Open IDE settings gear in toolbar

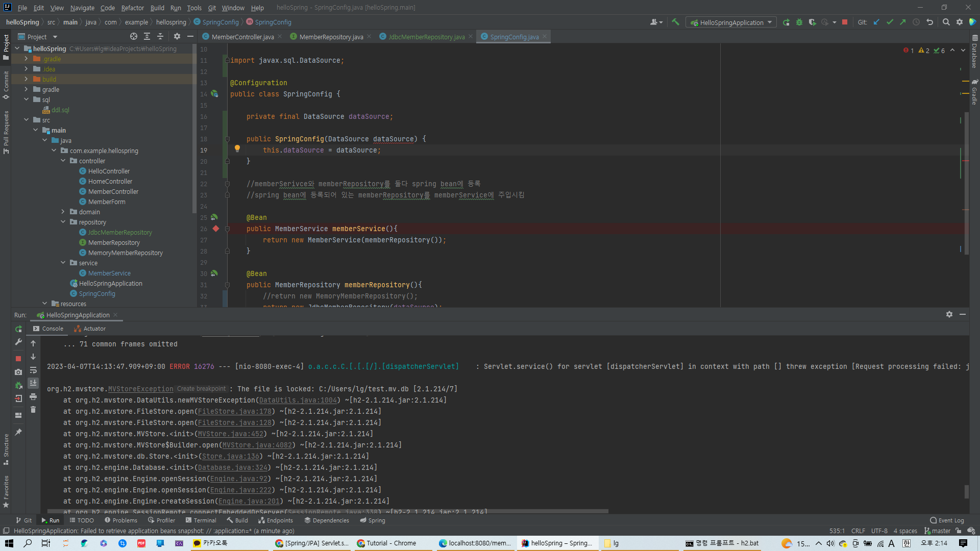click(960, 22)
